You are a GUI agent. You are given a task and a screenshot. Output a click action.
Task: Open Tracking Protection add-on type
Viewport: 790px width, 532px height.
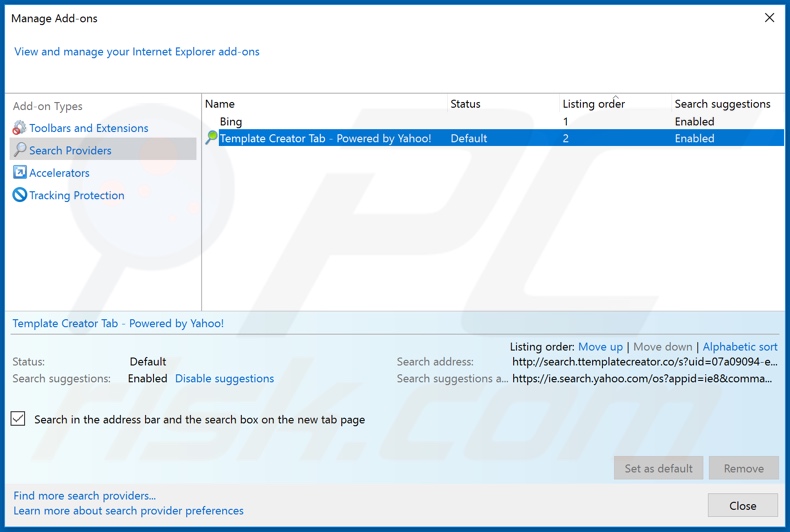pos(77,195)
